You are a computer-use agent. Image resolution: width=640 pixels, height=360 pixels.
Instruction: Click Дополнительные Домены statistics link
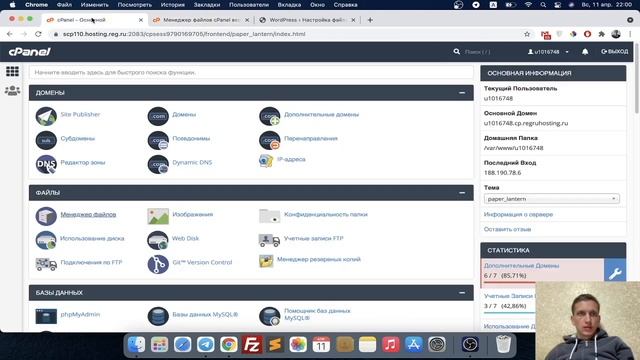click(521, 266)
